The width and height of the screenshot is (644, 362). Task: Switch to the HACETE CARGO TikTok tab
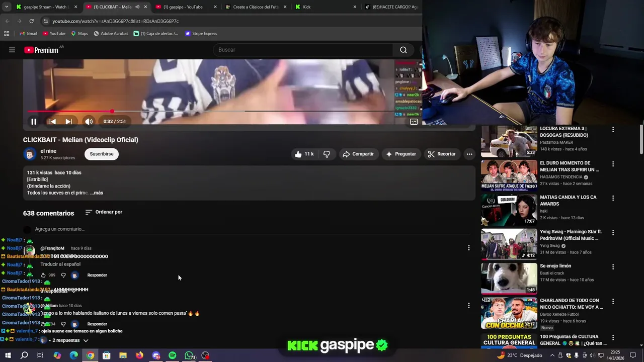point(392,7)
